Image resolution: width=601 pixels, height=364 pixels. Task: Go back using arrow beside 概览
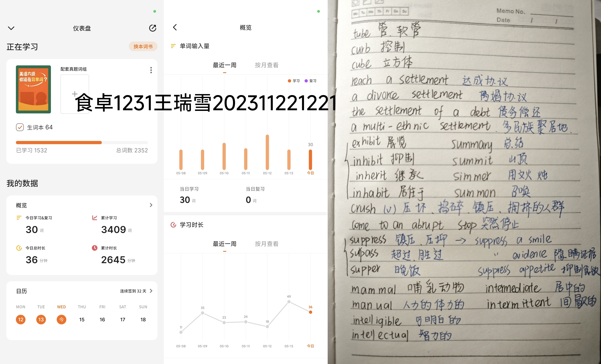[x=175, y=27]
